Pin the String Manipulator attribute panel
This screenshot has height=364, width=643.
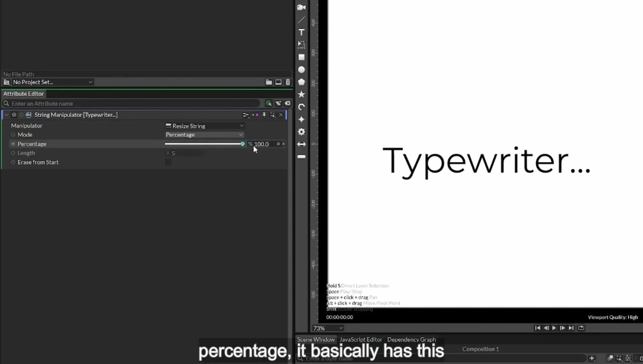[264, 115]
